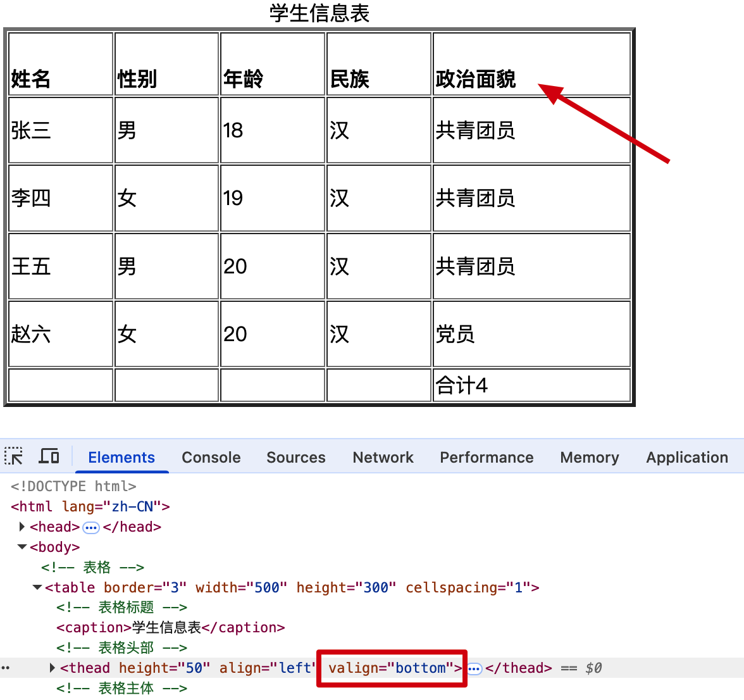Viewport: 744px width, 700px height.
Task: Click the 民族 header cell
Action: (x=379, y=64)
